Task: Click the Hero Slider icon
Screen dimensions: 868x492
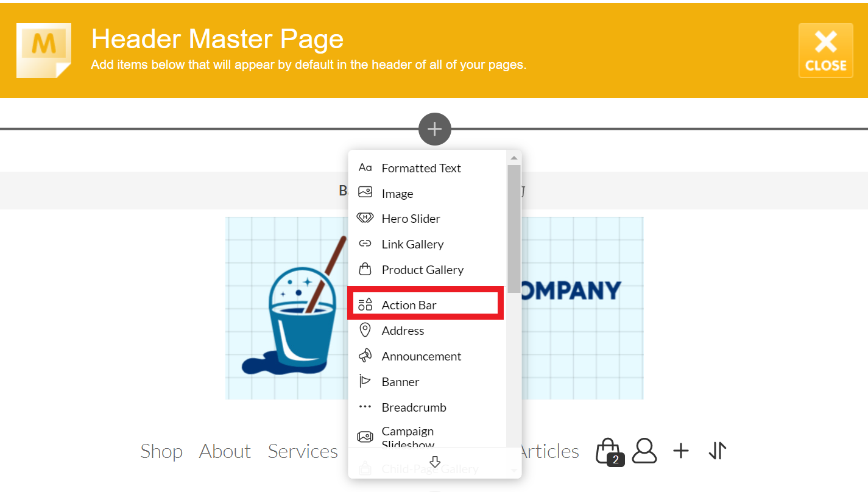Action: [365, 217]
